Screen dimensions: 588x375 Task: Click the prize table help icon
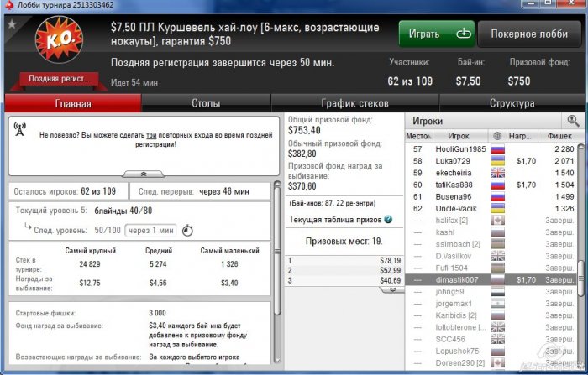pos(388,220)
